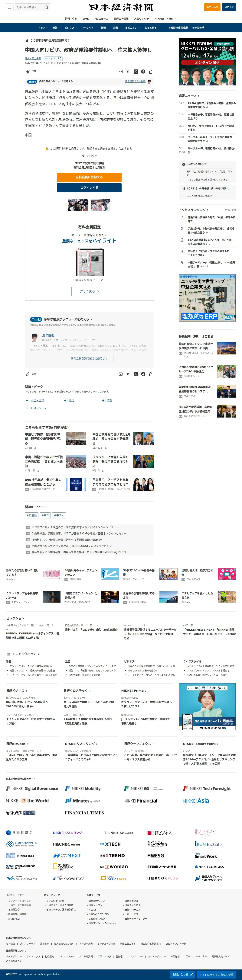This screenshot has height=980, width=242.
Task: Open the 速報ニュース heading link
Action: [189, 96]
